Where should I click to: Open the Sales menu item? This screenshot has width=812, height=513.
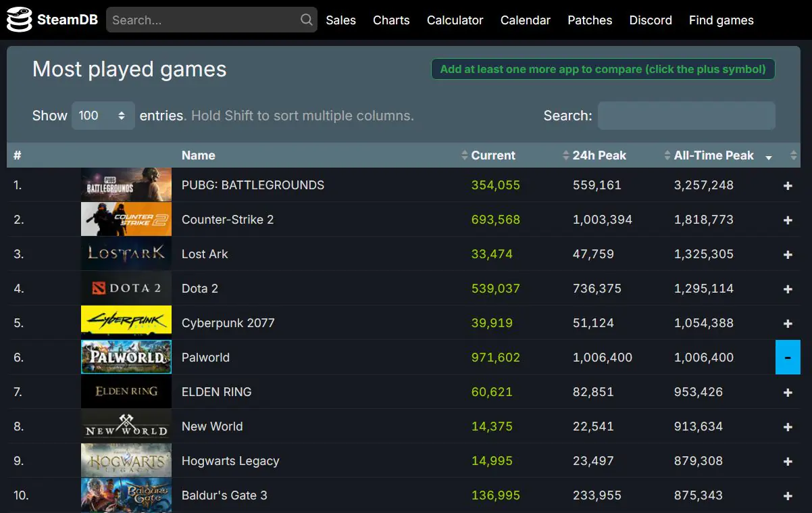(x=340, y=20)
